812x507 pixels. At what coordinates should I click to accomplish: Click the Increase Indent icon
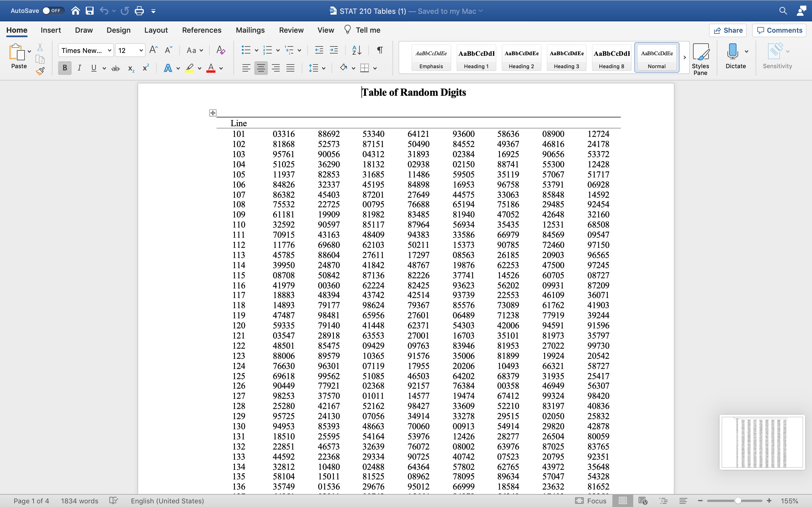[334, 50]
